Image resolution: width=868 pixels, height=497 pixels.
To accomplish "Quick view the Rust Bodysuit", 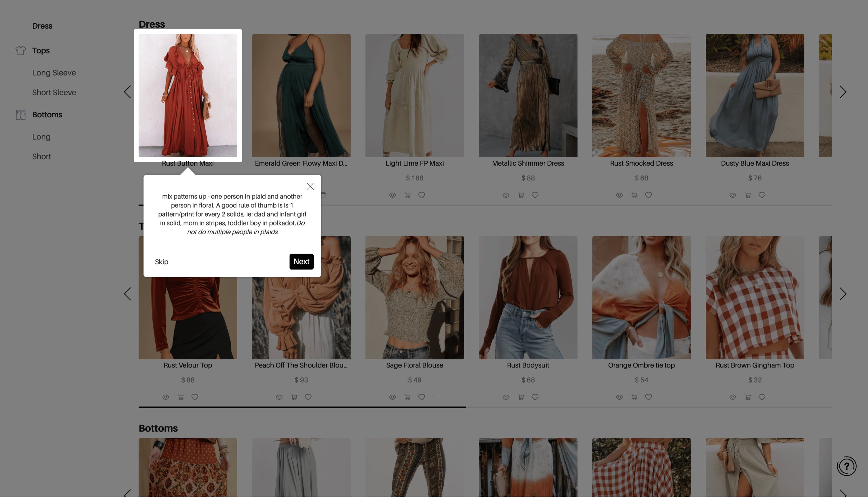I will pyautogui.click(x=506, y=397).
